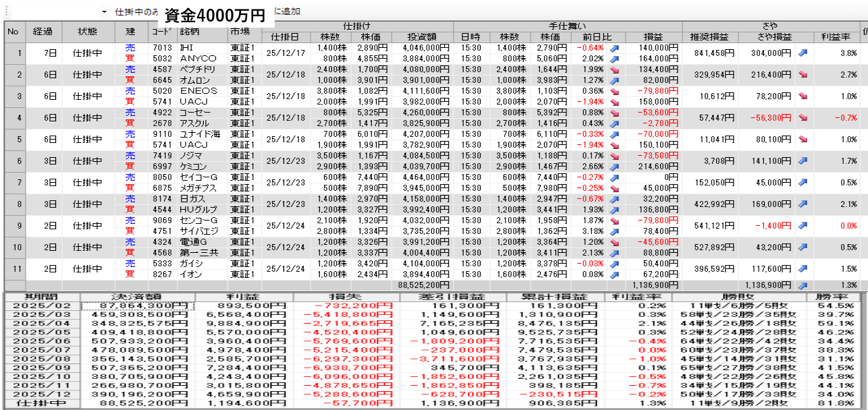Click the 状態 column header
Image resolution: width=868 pixels, height=410 pixels.
tap(88, 32)
